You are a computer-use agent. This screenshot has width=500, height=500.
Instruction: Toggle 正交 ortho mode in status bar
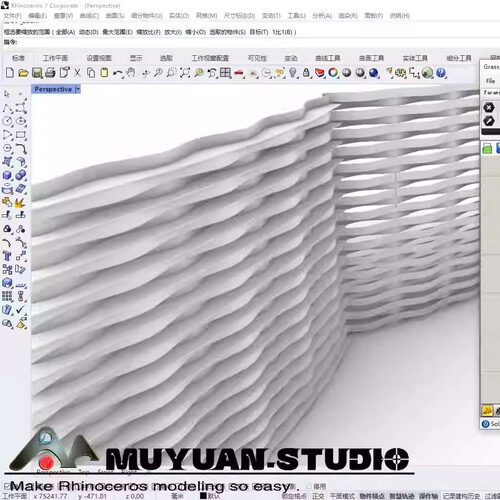[x=318, y=496]
